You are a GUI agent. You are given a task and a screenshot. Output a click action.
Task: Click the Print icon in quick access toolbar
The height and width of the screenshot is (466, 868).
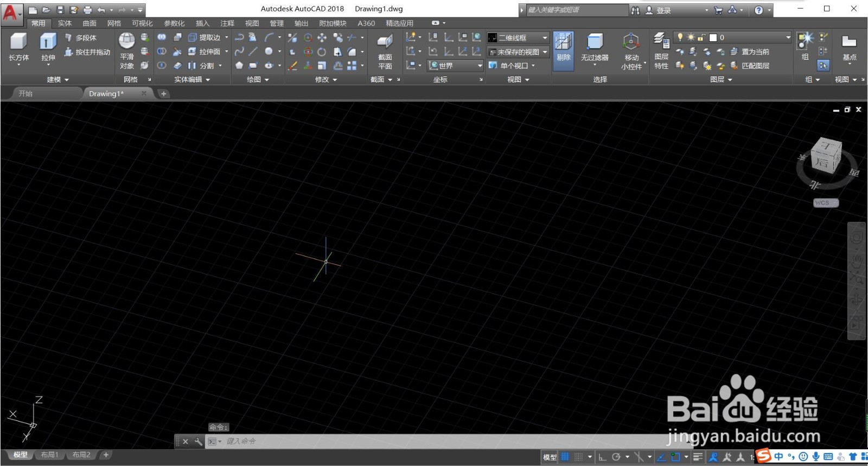[87, 10]
